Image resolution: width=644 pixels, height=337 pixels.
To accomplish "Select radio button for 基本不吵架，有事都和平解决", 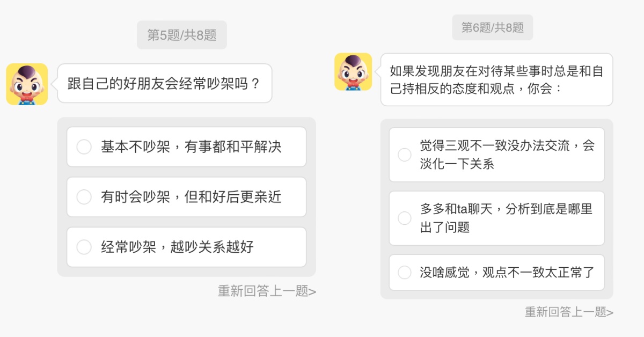I will tap(84, 146).
